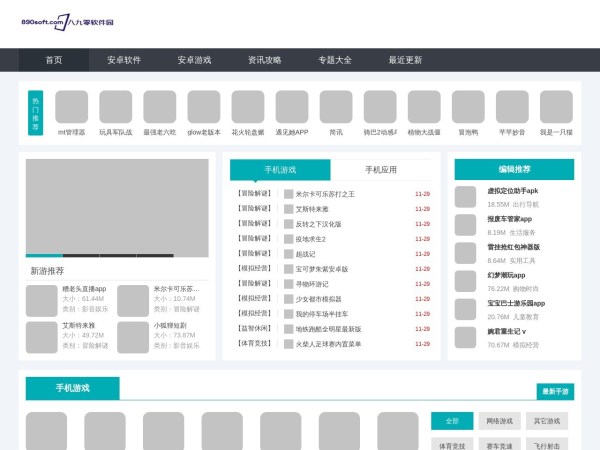Click the 最新手游 button
The width and height of the screenshot is (600, 450).
coord(555,391)
